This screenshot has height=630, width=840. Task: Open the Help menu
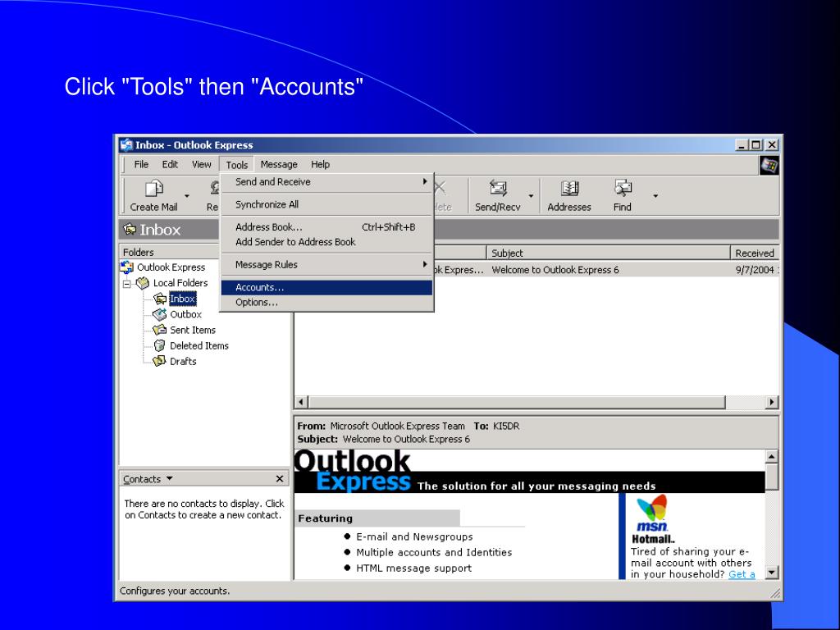(x=321, y=164)
